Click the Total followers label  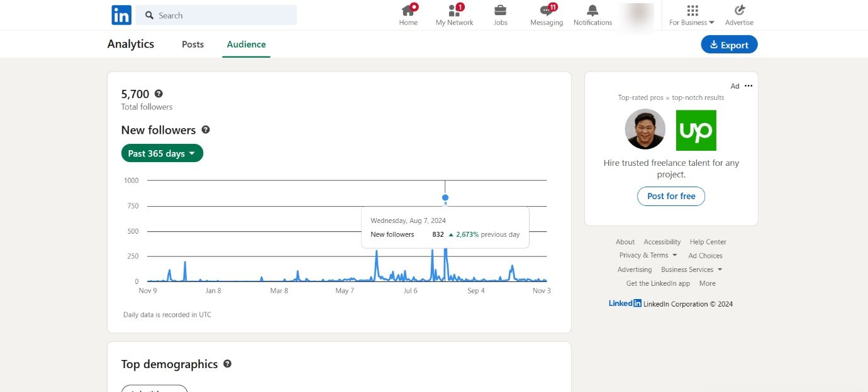pos(147,107)
